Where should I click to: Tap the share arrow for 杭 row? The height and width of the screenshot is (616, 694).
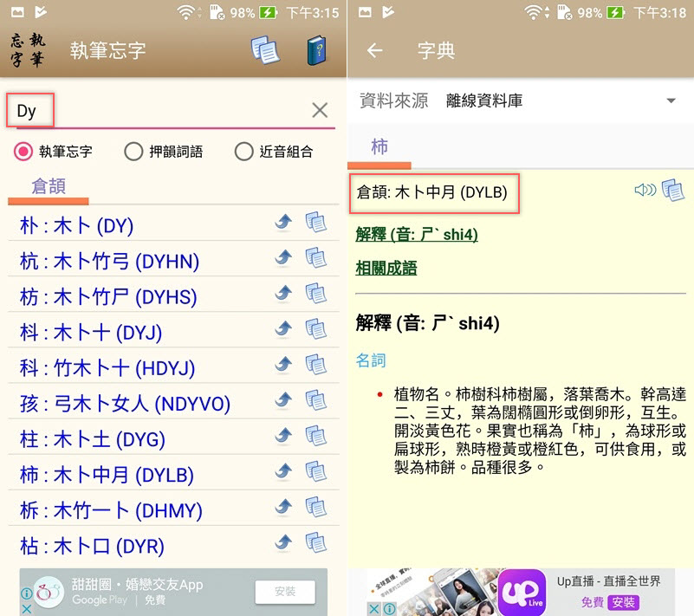(283, 257)
